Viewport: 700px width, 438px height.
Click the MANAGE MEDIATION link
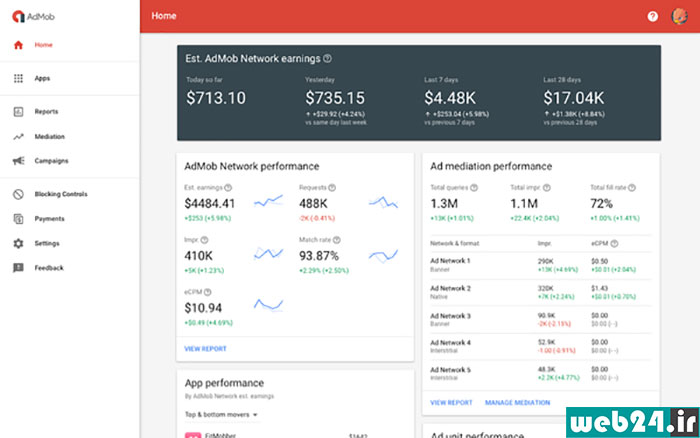point(517,403)
